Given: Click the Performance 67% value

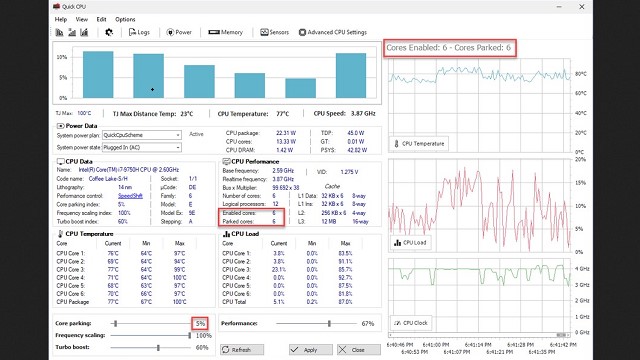Looking at the screenshot, I should coord(368,324).
